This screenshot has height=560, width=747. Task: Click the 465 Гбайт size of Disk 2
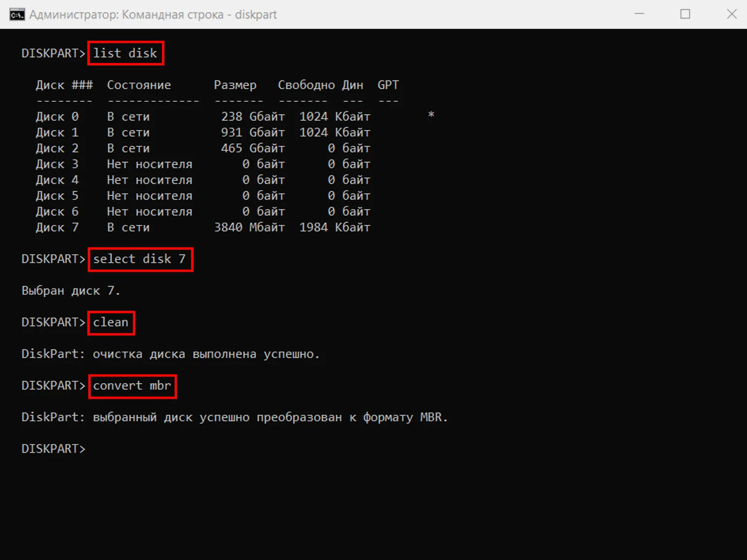coord(253,148)
